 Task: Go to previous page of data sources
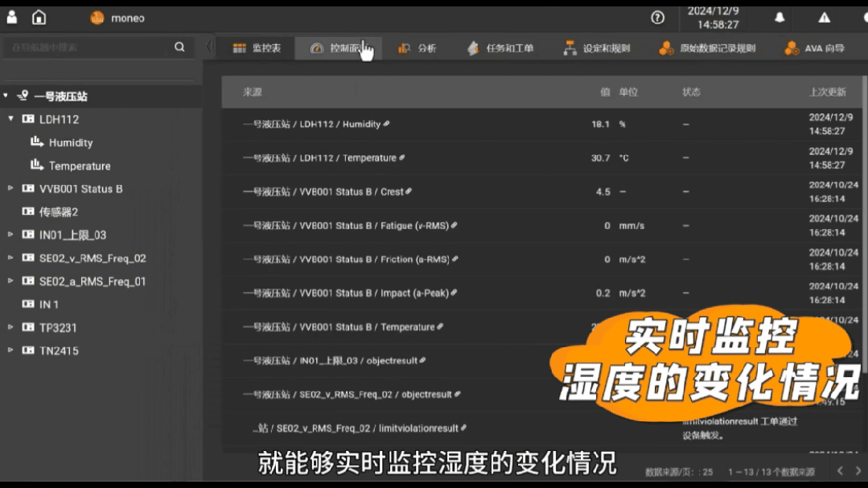(x=839, y=471)
